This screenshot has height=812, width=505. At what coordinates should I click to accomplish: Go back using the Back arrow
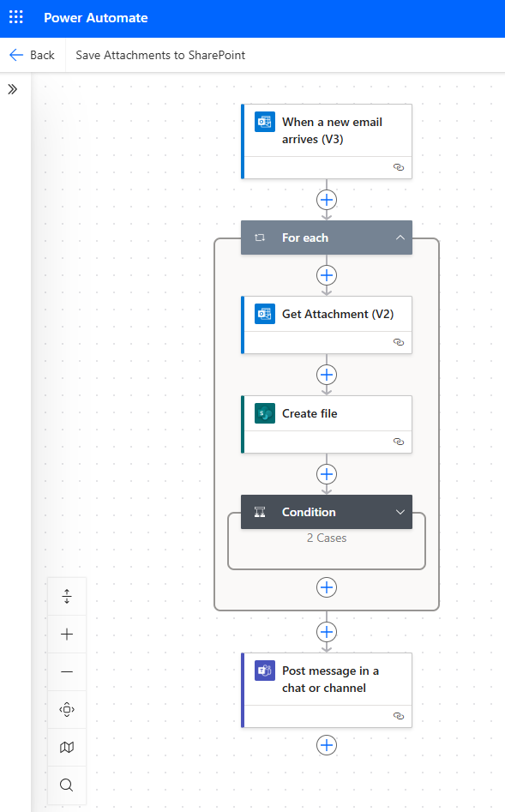point(32,55)
